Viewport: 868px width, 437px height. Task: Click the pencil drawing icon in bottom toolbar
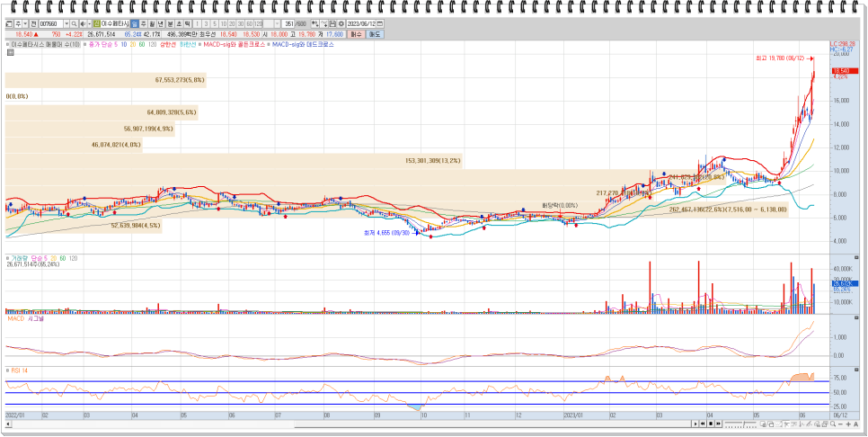click(809, 424)
